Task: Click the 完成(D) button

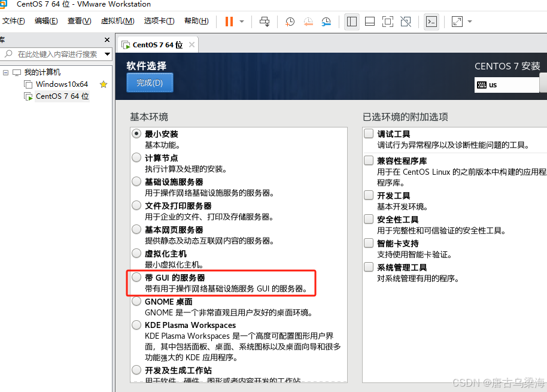Action: (150, 83)
